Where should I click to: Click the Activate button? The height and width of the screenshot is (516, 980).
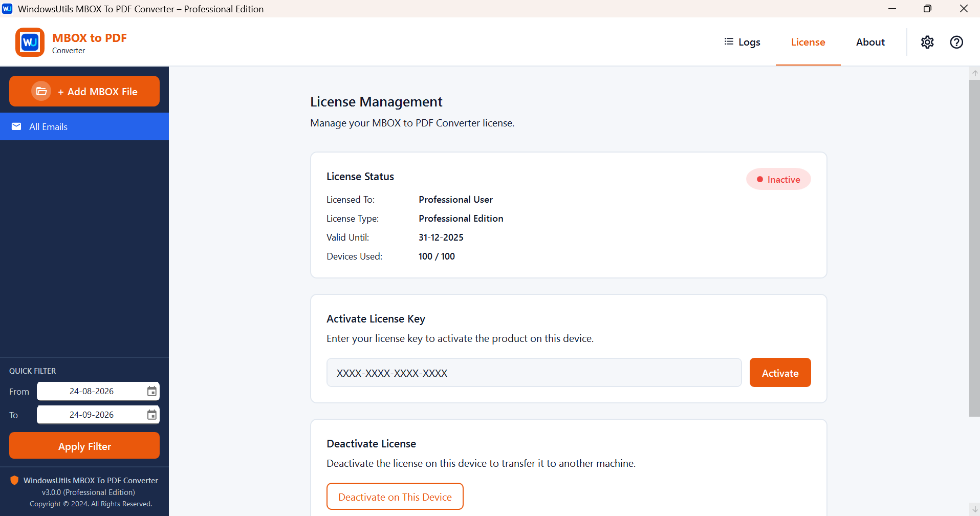click(x=780, y=373)
